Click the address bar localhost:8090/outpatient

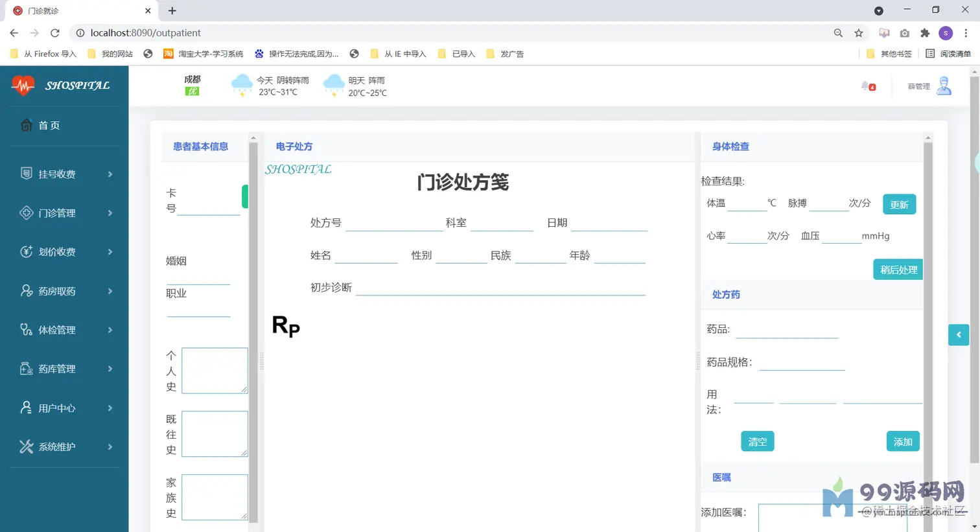click(146, 33)
